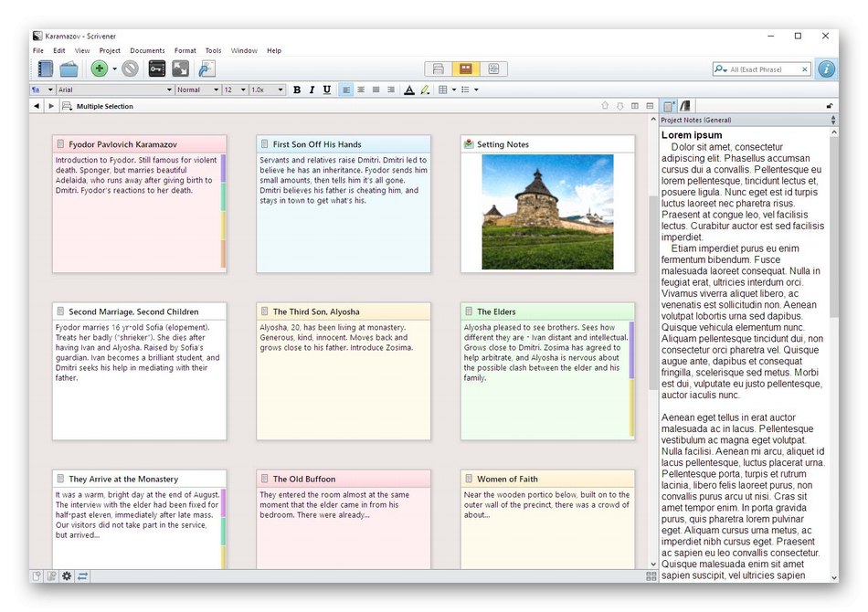The image size is (868, 612).
Task: Open the Project Notes (General) selector
Action: tap(748, 120)
